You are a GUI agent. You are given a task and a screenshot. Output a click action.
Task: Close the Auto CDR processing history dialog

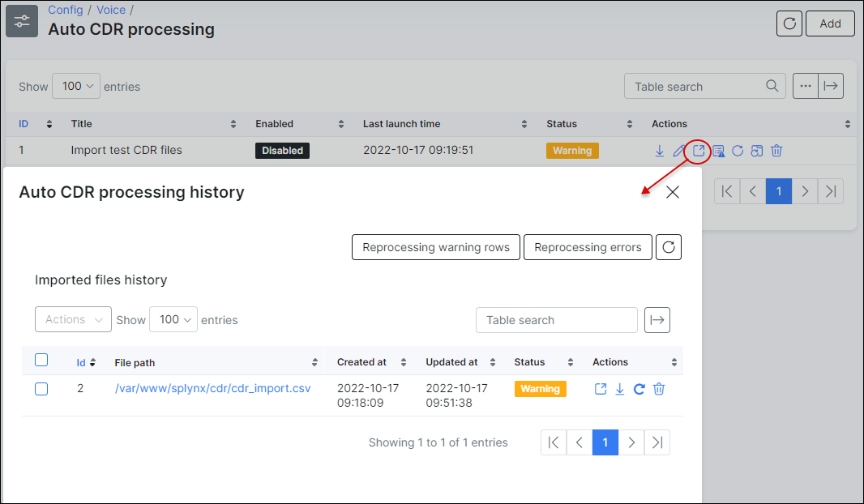tap(672, 192)
